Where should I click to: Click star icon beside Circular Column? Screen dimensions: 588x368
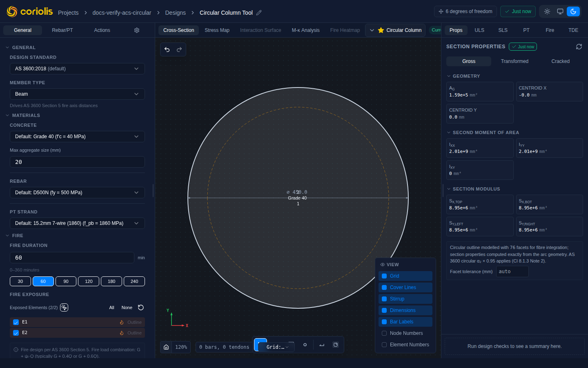[381, 30]
